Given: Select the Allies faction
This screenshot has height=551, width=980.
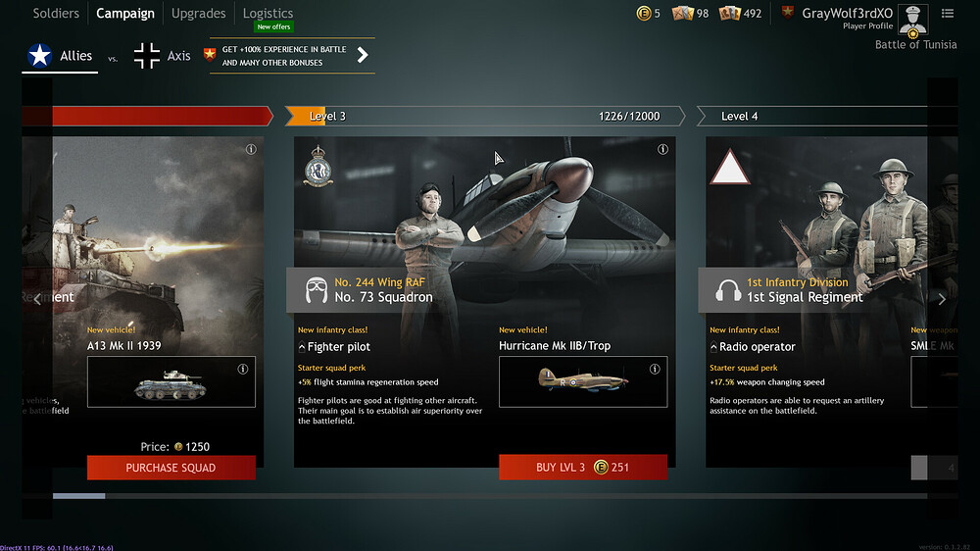Looking at the screenshot, I should [x=60, y=56].
